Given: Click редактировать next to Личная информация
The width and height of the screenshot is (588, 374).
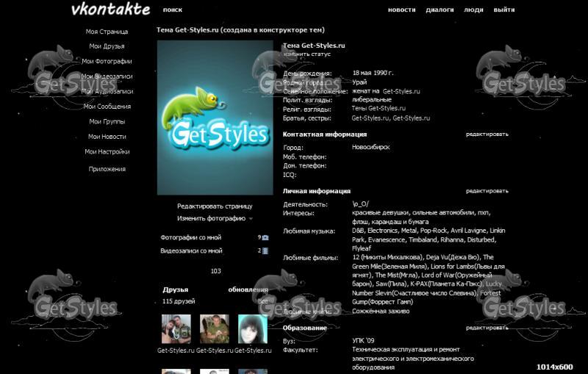Looking at the screenshot, I should tap(487, 191).
